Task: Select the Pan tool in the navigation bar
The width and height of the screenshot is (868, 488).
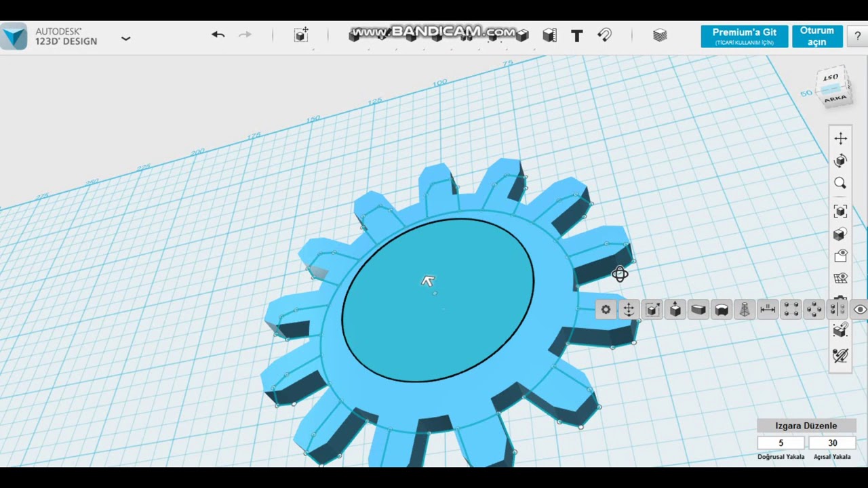Action: click(840, 138)
